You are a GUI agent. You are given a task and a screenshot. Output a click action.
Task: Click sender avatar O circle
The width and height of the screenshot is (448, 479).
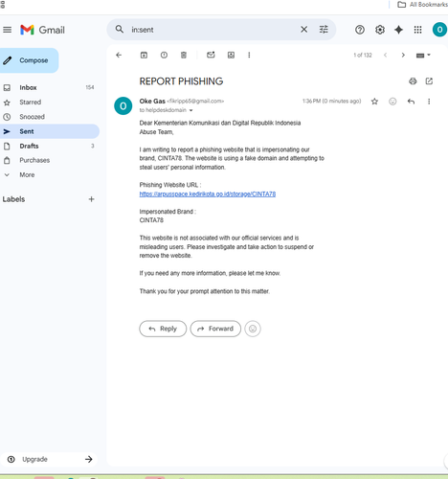pos(123,105)
